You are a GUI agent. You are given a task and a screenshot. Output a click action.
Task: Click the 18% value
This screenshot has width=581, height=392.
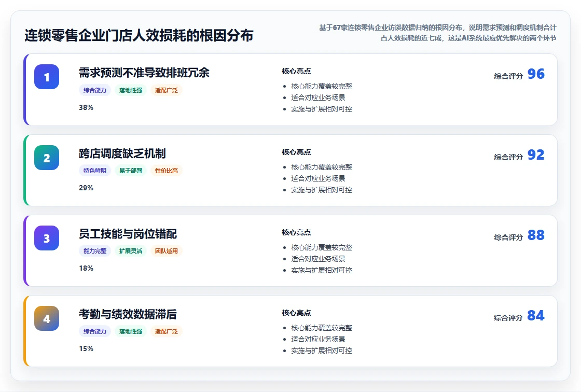[86, 268]
